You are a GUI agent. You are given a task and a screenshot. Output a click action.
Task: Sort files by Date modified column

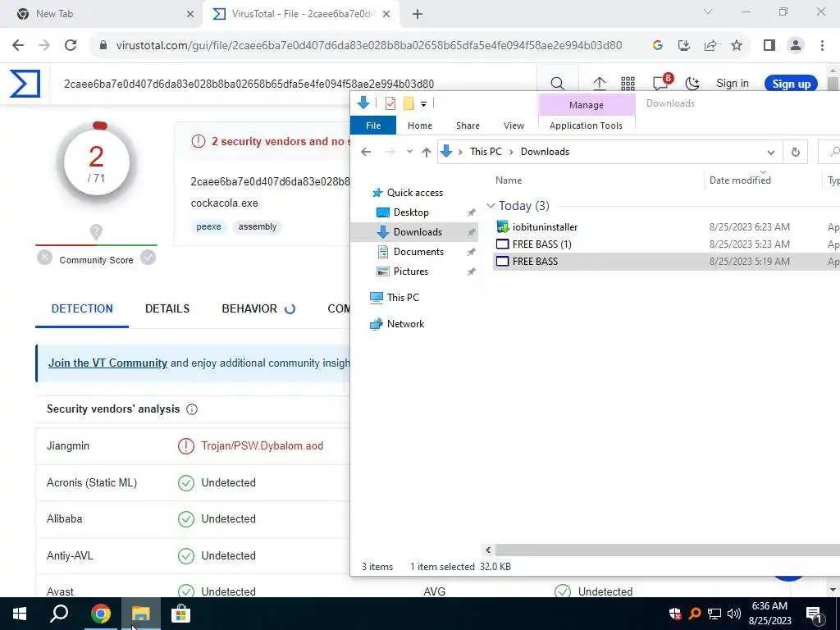pos(740,180)
